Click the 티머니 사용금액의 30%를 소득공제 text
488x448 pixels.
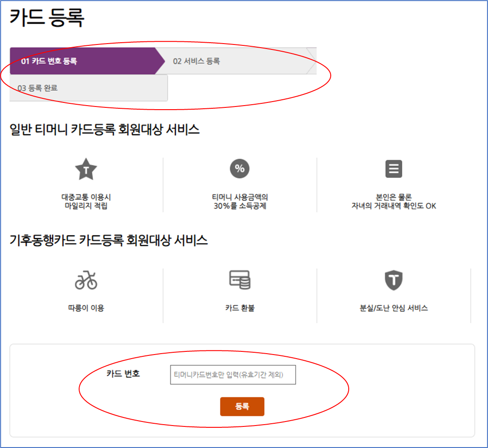point(240,201)
